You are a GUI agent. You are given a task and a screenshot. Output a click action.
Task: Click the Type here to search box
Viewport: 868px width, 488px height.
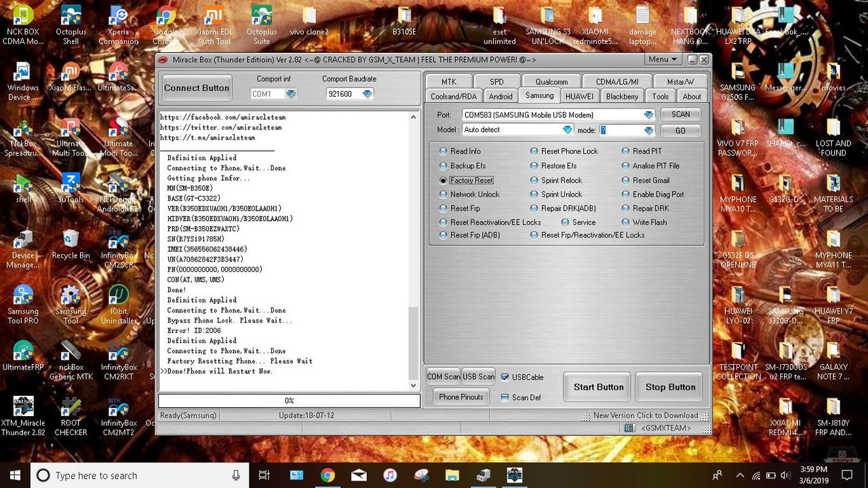139,475
